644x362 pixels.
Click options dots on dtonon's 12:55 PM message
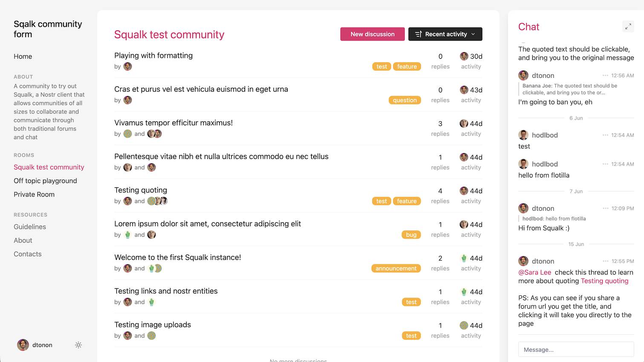[x=605, y=261]
